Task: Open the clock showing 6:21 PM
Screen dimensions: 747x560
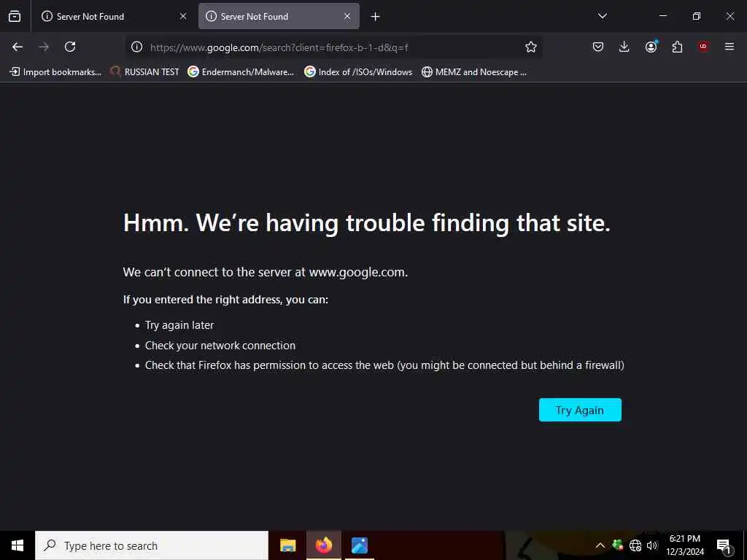Action: [x=684, y=545]
